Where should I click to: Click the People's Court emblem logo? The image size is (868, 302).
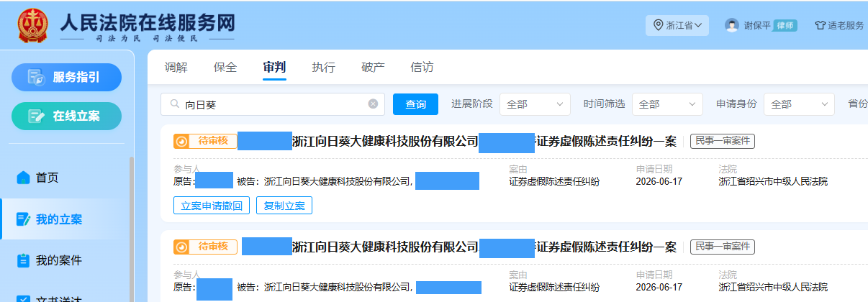(x=34, y=25)
